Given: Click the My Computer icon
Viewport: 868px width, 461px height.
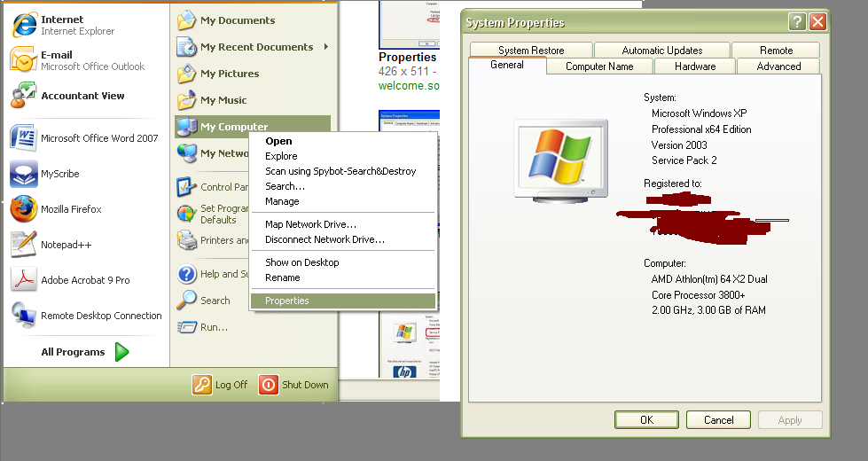Looking at the screenshot, I should 187,127.
